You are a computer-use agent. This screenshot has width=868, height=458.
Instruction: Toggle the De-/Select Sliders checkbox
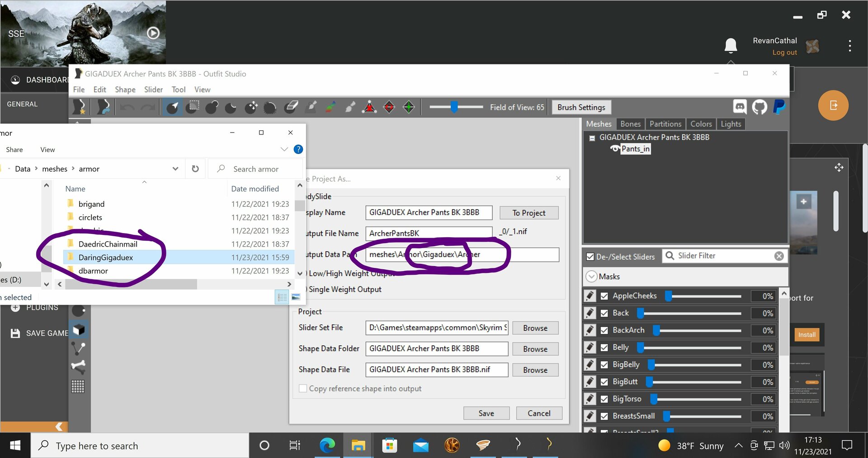(x=590, y=257)
